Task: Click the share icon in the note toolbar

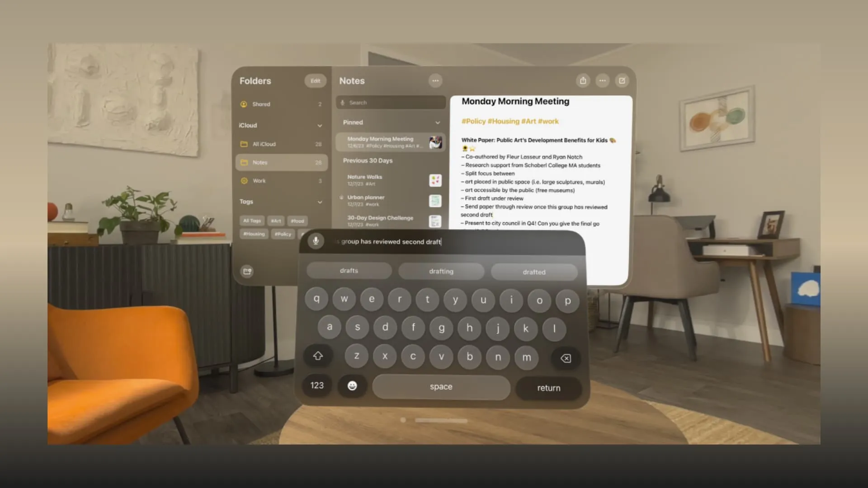Action: pyautogui.click(x=583, y=80)
